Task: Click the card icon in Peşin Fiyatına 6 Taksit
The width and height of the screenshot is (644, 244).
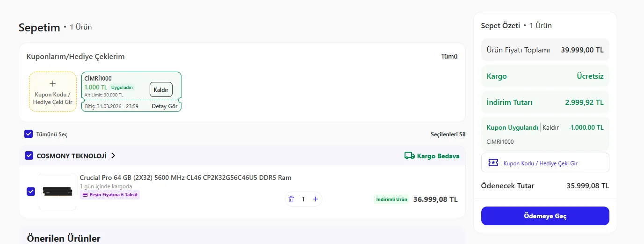Action: click(x=85, y=194)
